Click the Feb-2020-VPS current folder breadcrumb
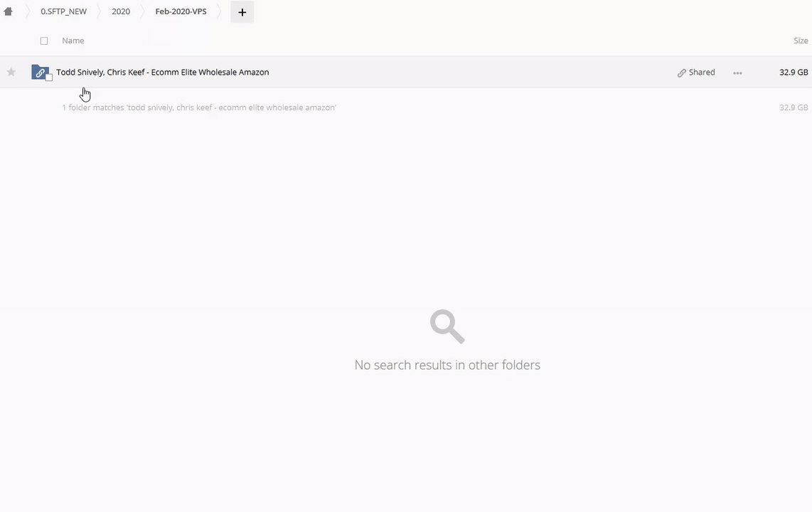 (x=181, y=11)
